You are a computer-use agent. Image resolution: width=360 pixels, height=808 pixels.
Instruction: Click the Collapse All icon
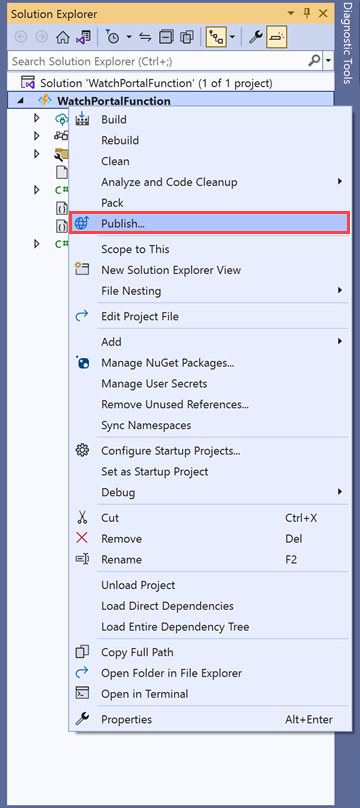(166, 37)
